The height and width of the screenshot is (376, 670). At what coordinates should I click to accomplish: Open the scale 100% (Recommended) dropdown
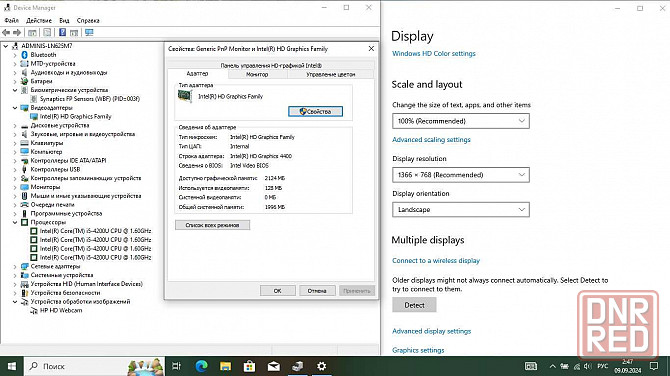tap(461, 121)
